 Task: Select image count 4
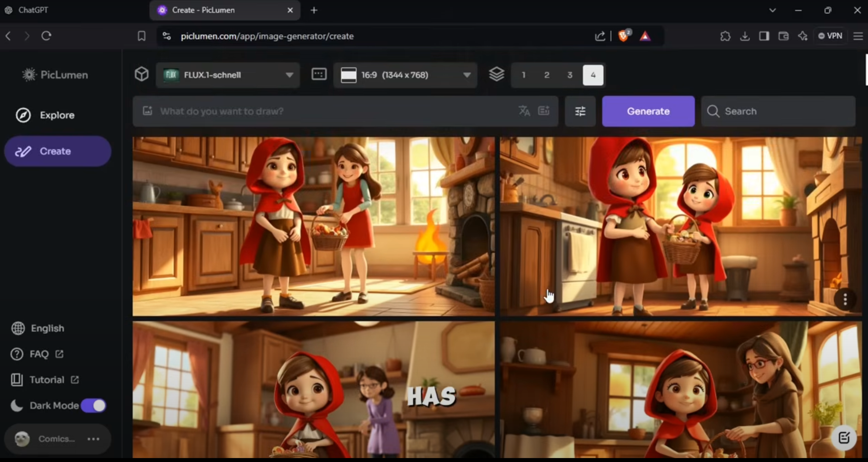(x=593, y=75)
